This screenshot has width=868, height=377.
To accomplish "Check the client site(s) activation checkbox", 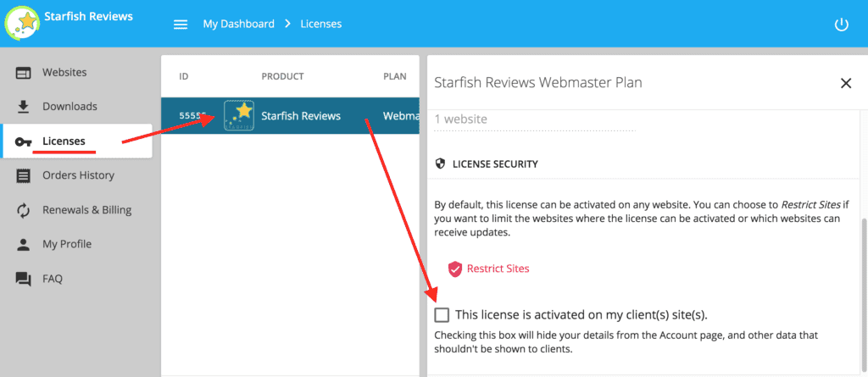I will pyautogui.click(x=442, y=315).
